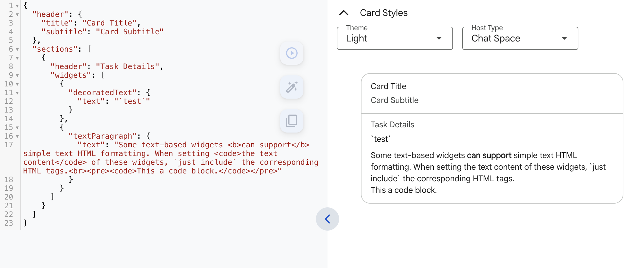Fold the "sections" array on line 6
Viewport: 644px width, 268px height.
(x=17, y=49)
